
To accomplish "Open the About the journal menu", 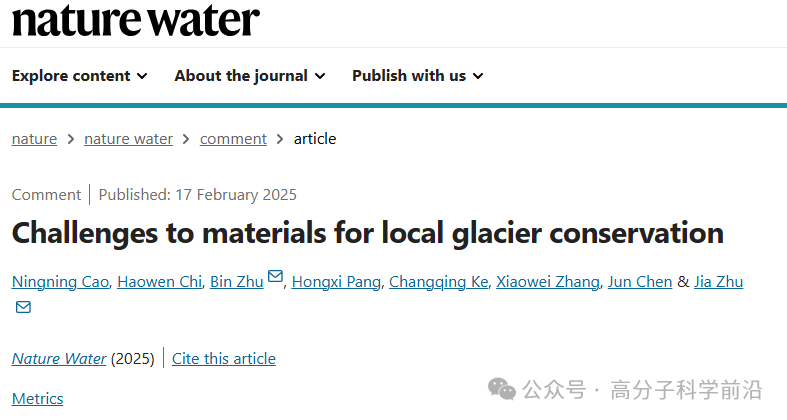I will 250,76.
